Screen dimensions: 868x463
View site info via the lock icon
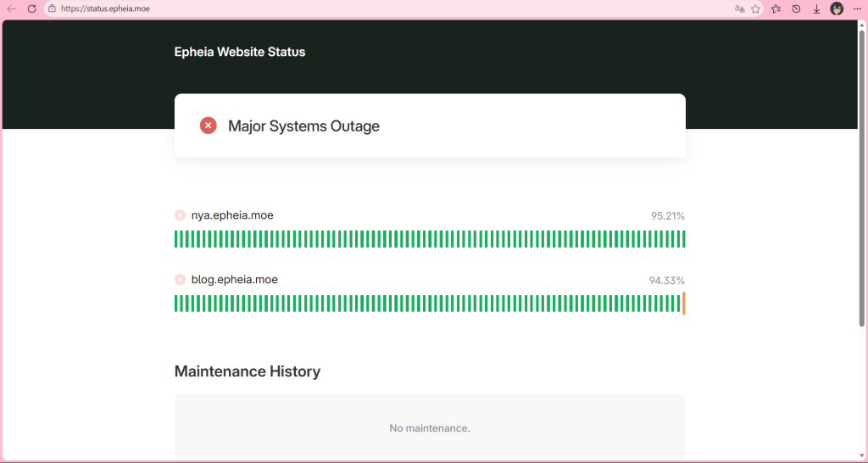52,8
